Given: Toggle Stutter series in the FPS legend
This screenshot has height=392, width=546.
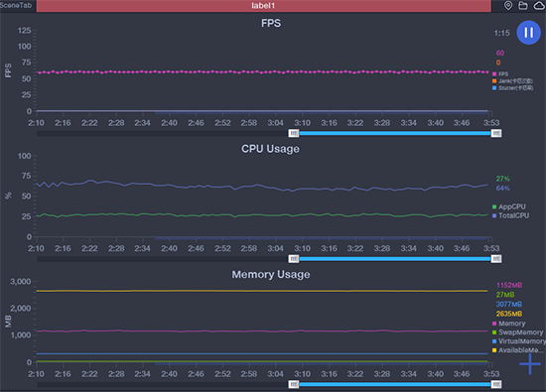Looking at the screenshot, I should [512, 88].
